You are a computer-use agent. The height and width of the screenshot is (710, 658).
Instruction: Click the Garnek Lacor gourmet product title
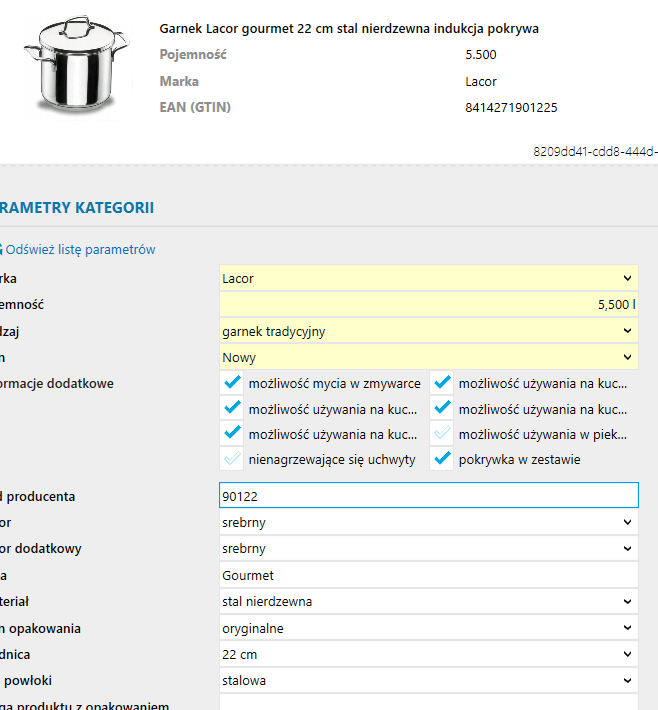pyautogui.click(x=349, y=29)
